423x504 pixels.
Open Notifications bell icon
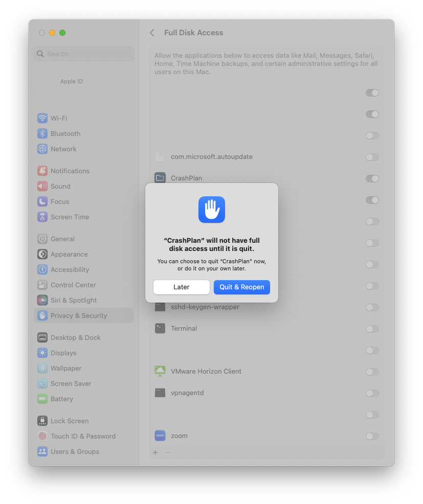pyautogui.click(x=42, y=171)
